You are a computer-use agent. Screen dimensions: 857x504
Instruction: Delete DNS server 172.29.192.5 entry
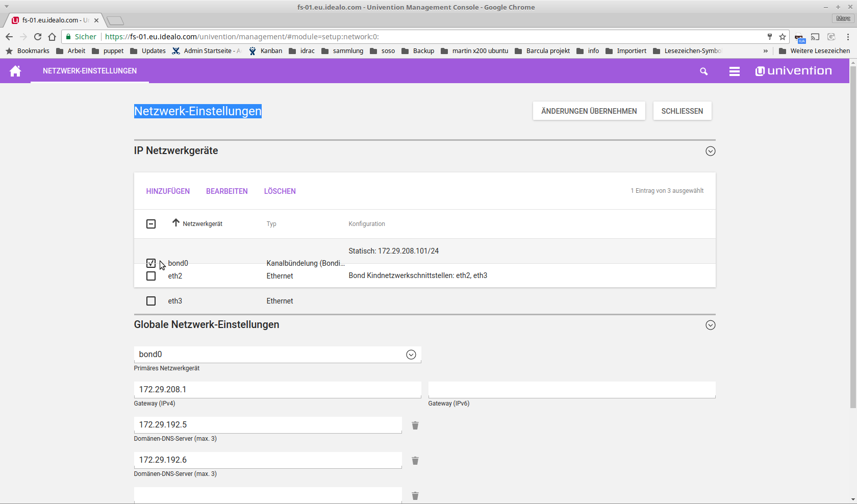(x=415, y=425)
